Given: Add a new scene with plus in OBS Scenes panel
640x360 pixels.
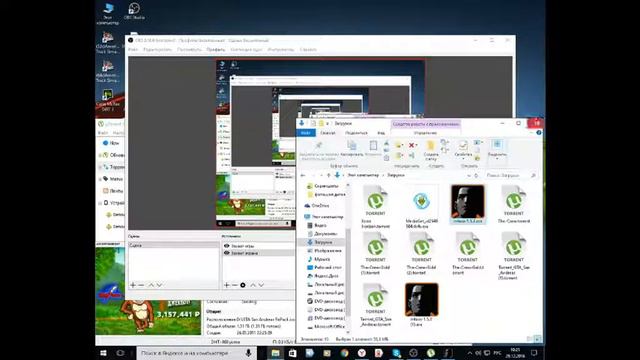Looking at the screenshot, I should point(133,285).
